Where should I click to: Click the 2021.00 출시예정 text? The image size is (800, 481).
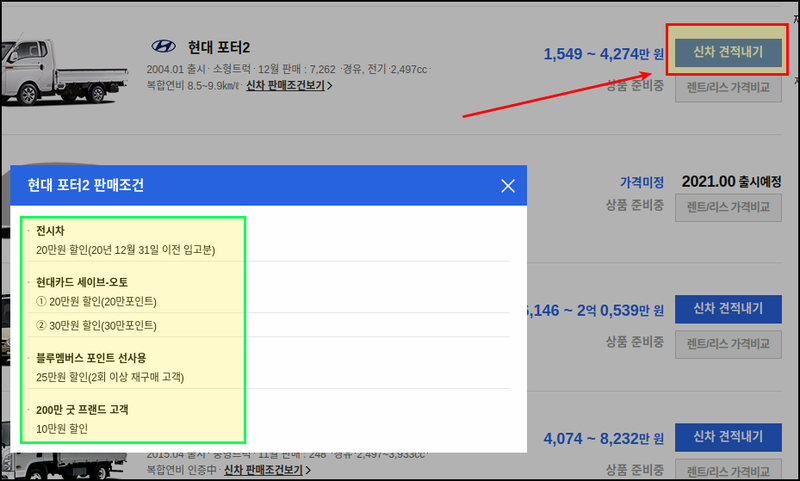731,181
